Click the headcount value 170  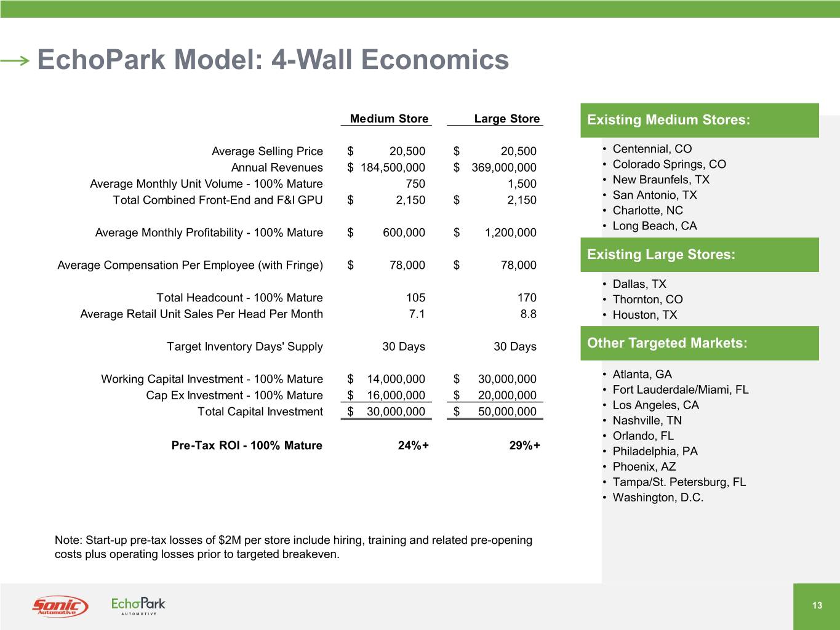click(x=527, y=298)
